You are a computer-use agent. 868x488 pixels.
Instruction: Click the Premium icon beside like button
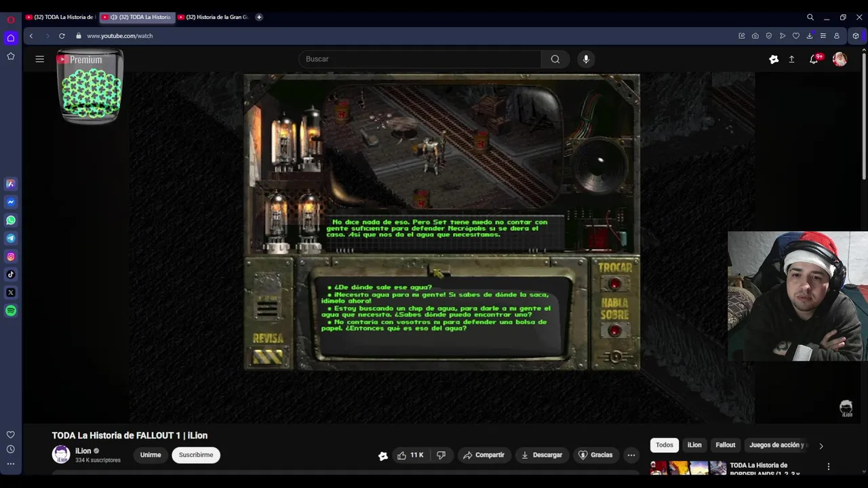(x=383, y=455)
